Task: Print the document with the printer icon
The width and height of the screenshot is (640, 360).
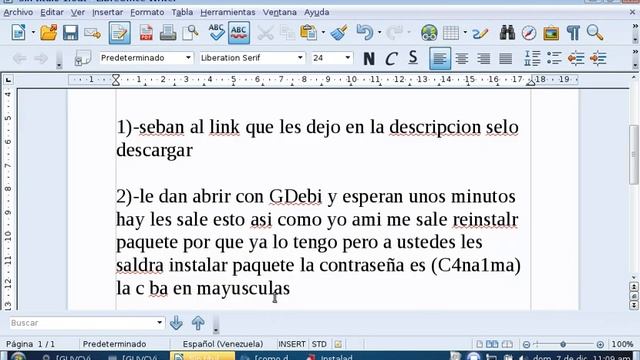Action: [x=168, y=33]
